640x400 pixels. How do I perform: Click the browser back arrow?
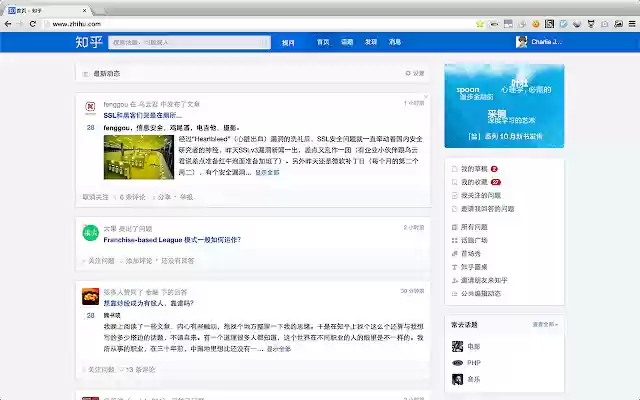(8, 24)
